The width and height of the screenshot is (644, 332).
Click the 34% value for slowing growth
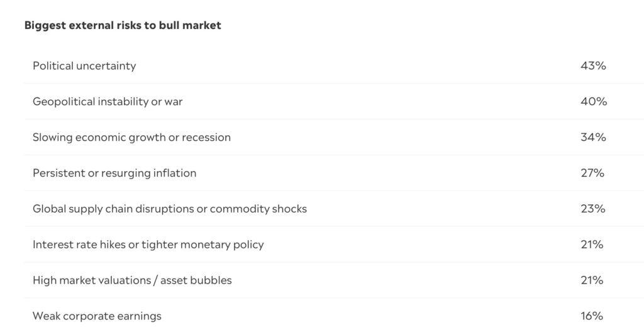point(592,137)
